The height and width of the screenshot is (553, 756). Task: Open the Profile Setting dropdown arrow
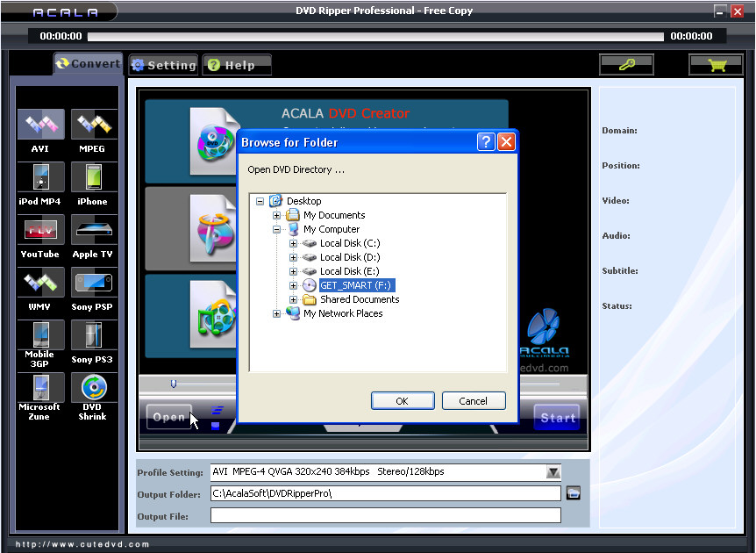553,471
